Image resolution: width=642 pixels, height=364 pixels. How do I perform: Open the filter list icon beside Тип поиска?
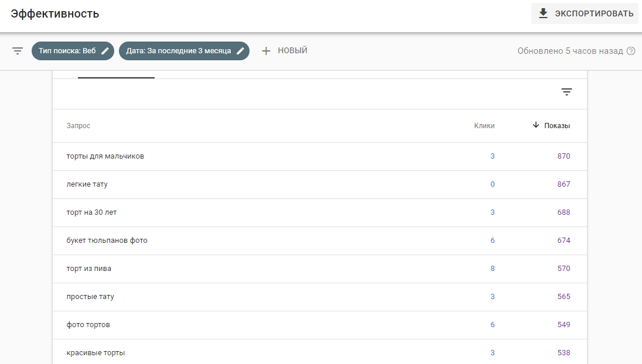18,51
